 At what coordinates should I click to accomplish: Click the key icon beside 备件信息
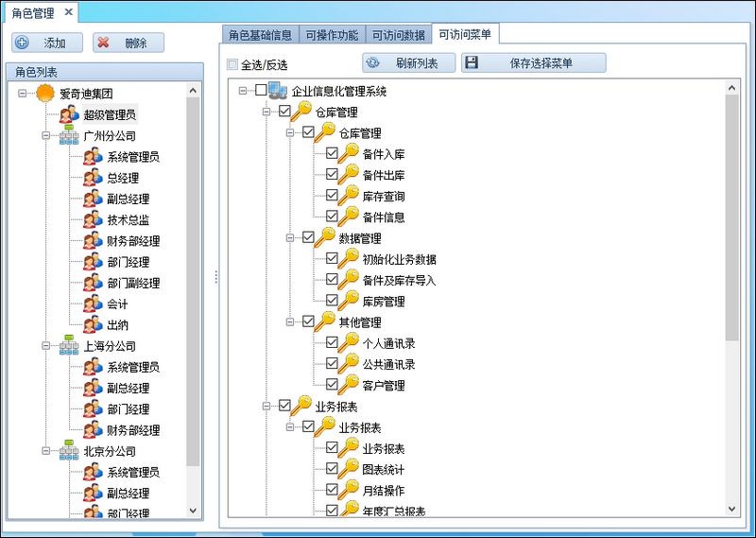click(349, 217)
